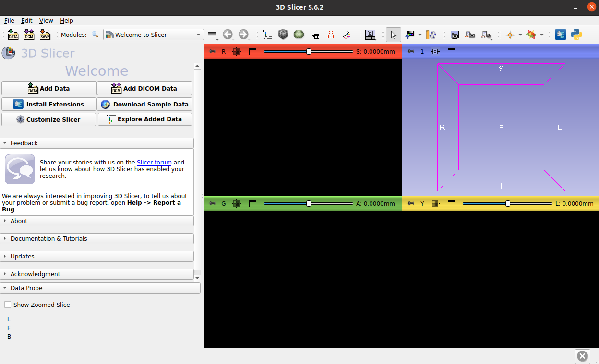The width and height of the screenshot is (599, 364).
Task: Open the Slicer forum link
Action: pyautogui.click(x=154, y=162)
